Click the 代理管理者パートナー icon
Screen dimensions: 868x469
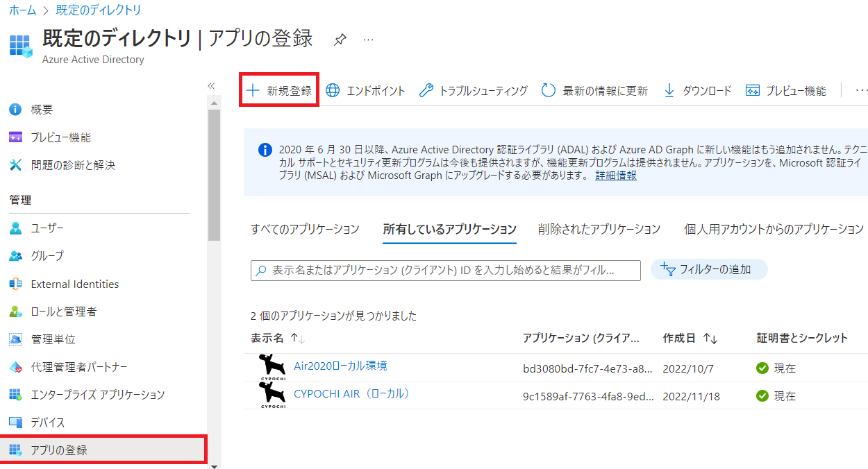coord(15,367)
